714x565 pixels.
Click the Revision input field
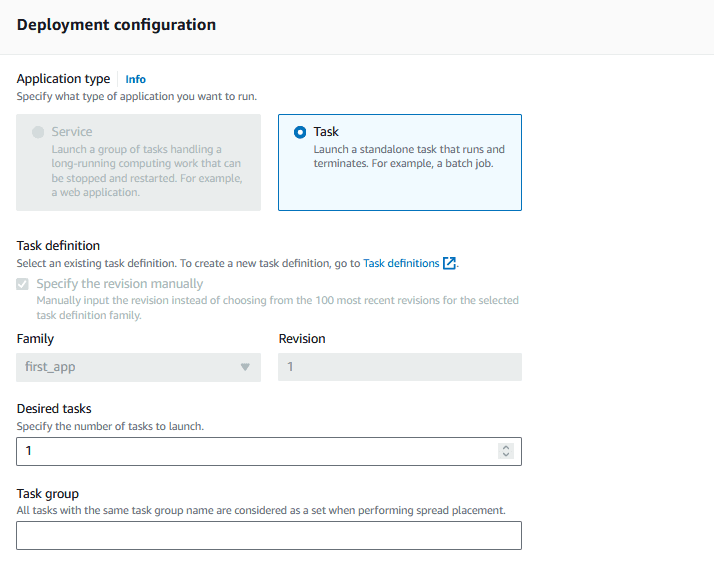[x=400, y=367]
